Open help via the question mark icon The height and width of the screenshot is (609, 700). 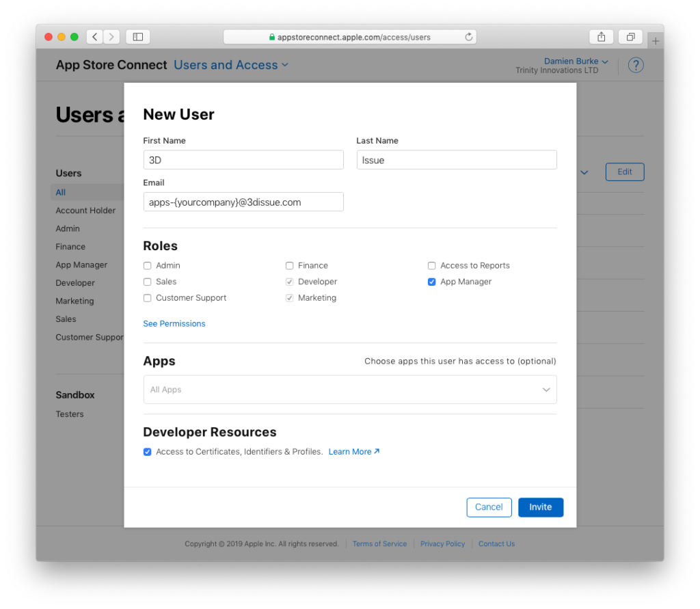636,65
